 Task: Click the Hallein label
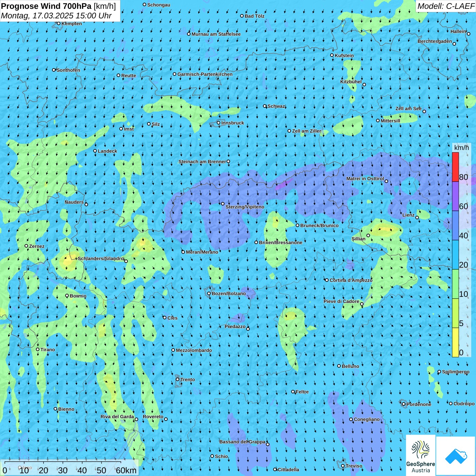click(x=458, y=31)
